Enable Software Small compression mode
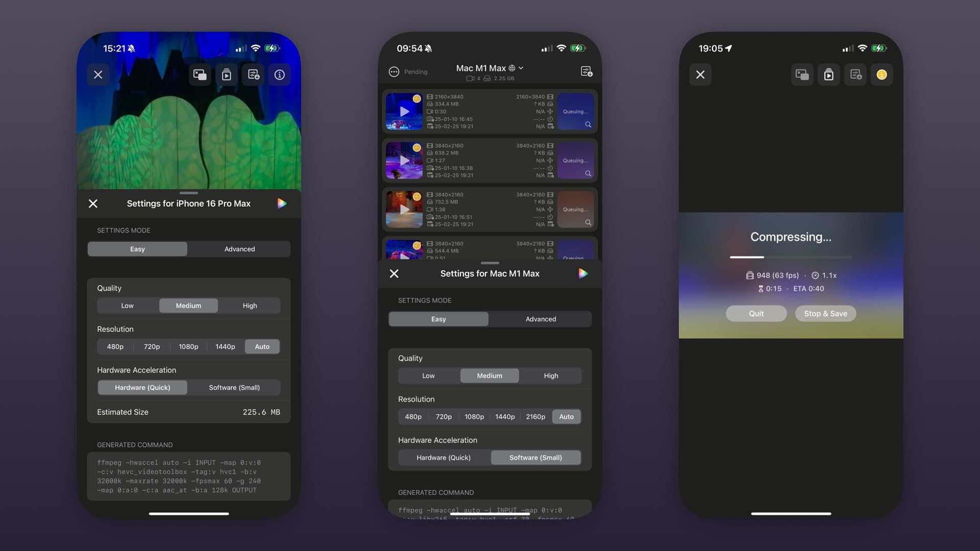This screenshot has height=551, width=980. (x=234, y=388)
